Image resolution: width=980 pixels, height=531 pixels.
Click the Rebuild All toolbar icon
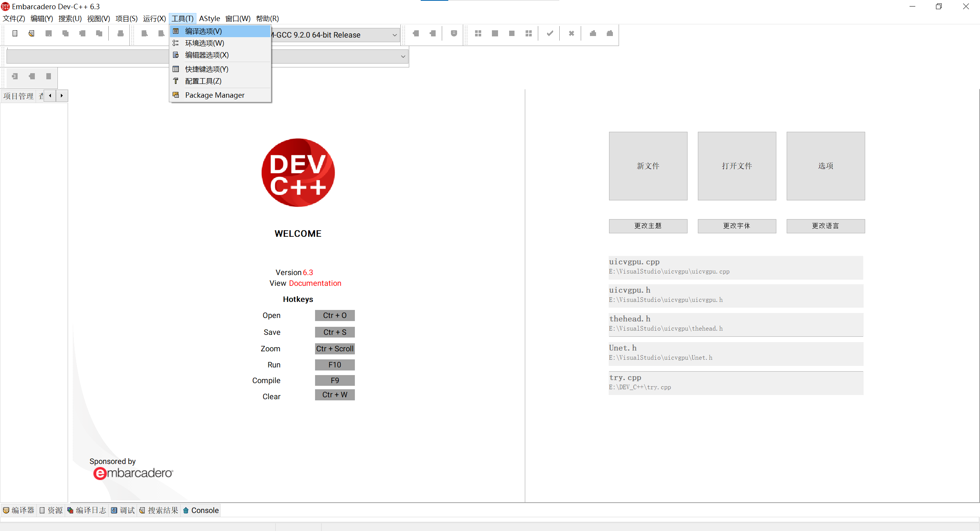coord(529,33)
